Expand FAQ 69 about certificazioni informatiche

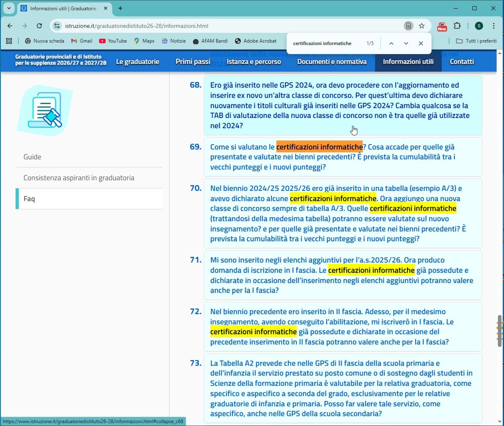332,157
